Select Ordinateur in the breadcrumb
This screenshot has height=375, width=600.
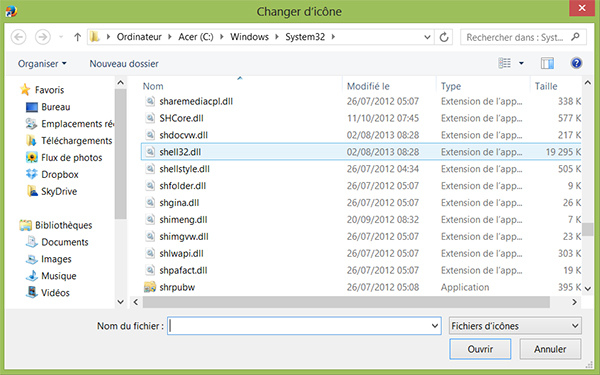point(139,37)
